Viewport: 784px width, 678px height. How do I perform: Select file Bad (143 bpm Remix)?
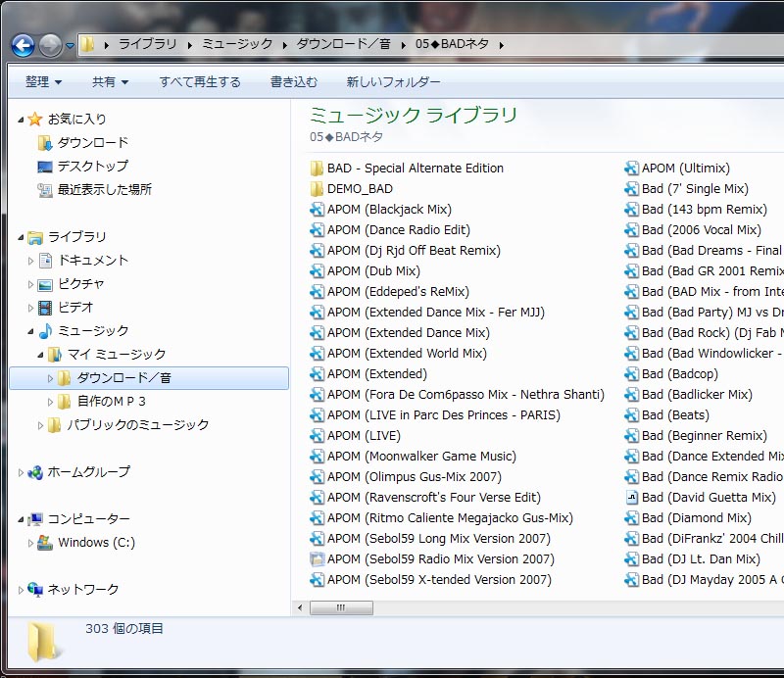(x=705, y=210)
